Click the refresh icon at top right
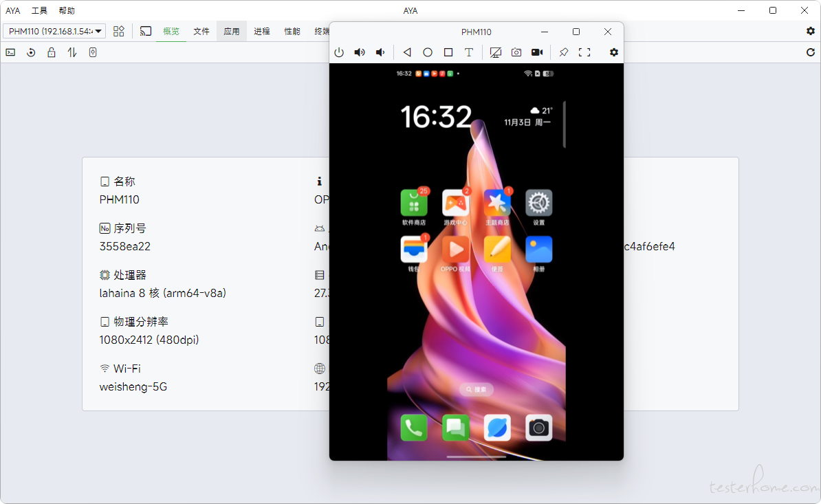821x504 pixels. pyautogui.click(x=810, y=52)
